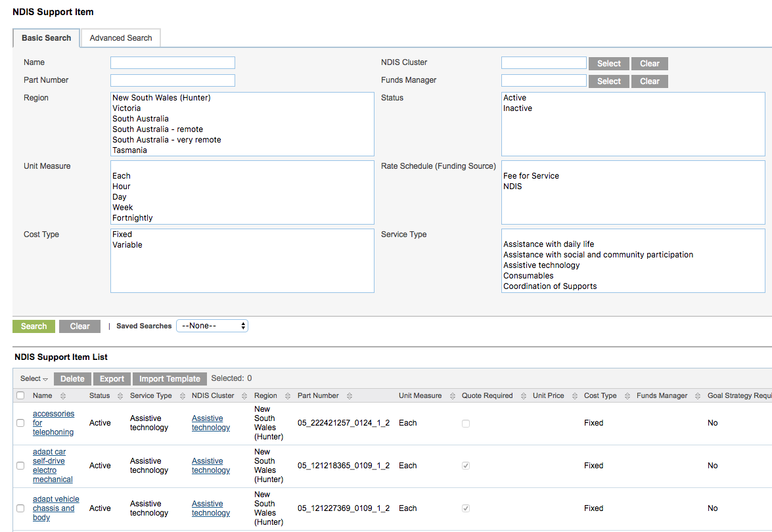Sort list by Status column arrows
The image size is (772, 532).
(x=120, y=395)
